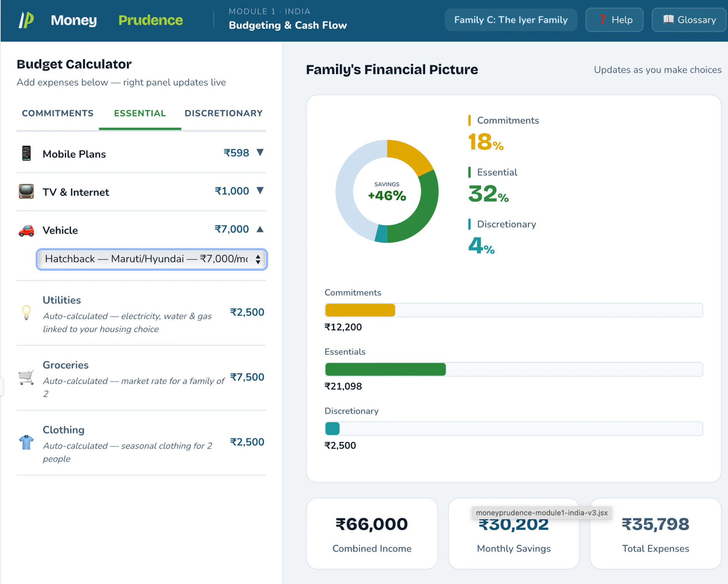Click the Commitments ₹12,200 progress bar
The width and height of the screenshot is (728, 584).
[x=514, y=310]
